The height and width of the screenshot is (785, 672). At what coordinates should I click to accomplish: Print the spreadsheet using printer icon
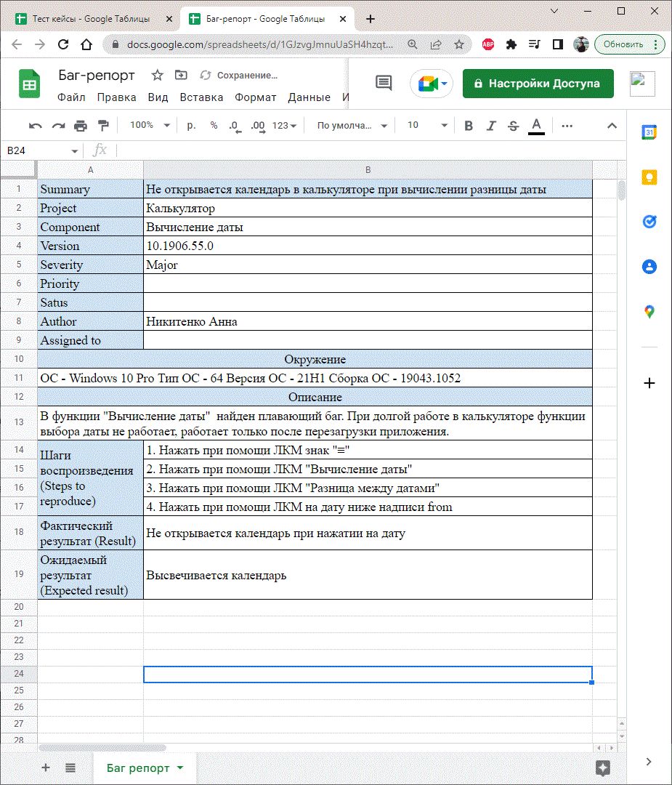(81, 126)
